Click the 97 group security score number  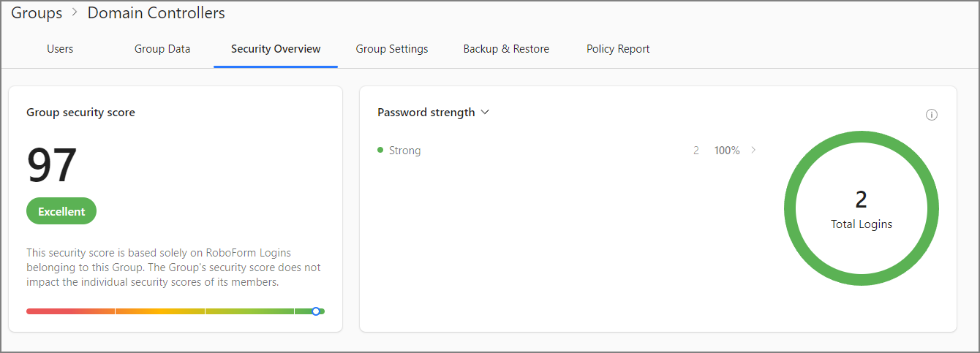[52, 166]
